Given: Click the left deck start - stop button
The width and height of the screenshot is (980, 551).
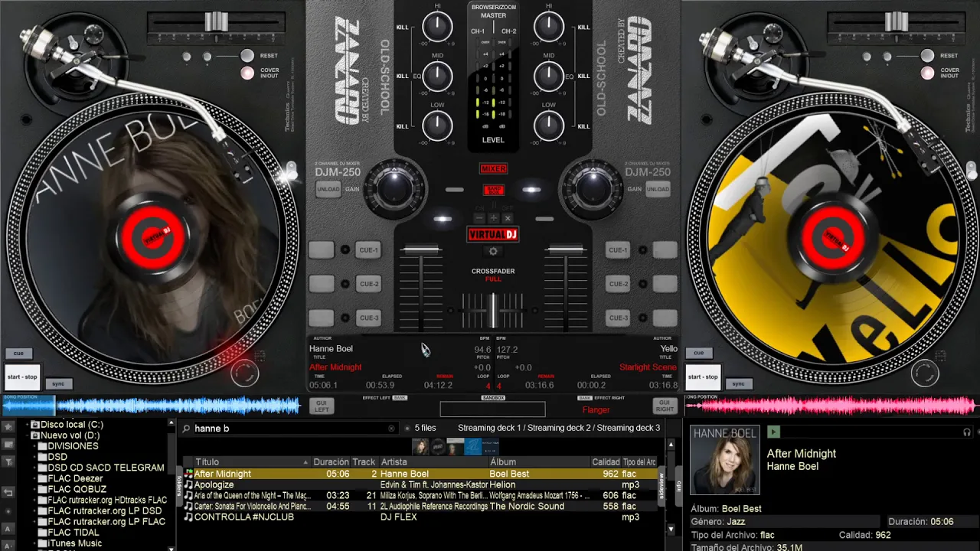Looking at the screenshot, I should click(x=22, y=377).
